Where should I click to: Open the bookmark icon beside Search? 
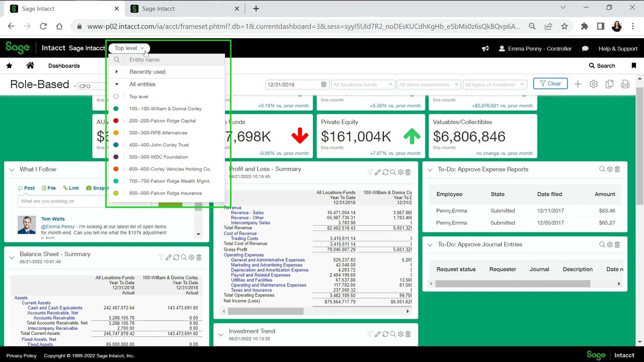[634, 66]
